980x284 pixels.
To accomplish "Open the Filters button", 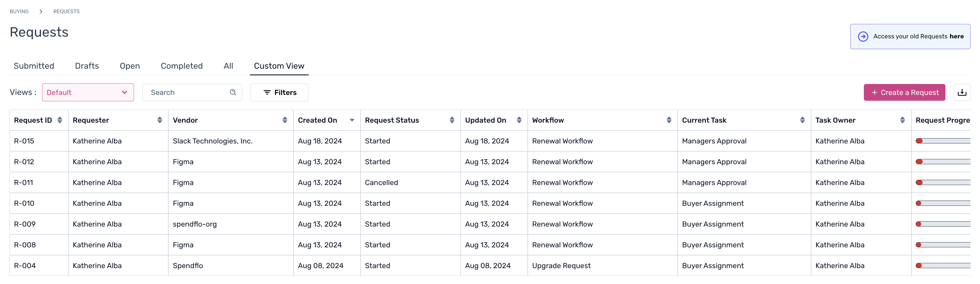I will tap(279, 93).
